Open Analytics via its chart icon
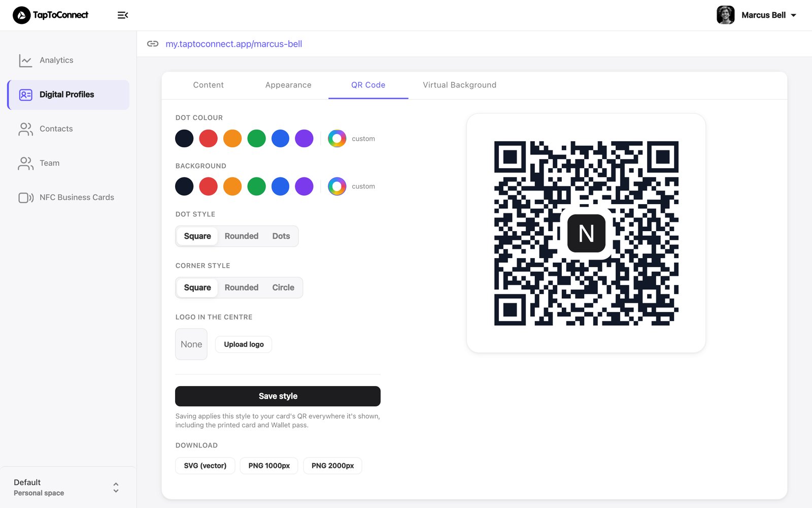The image size is (812, 508). 25,60
